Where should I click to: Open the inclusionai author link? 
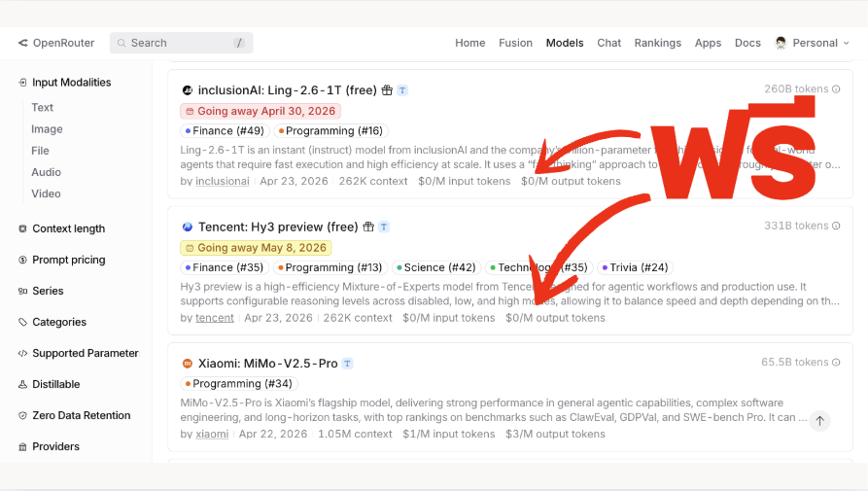point(223,182)
